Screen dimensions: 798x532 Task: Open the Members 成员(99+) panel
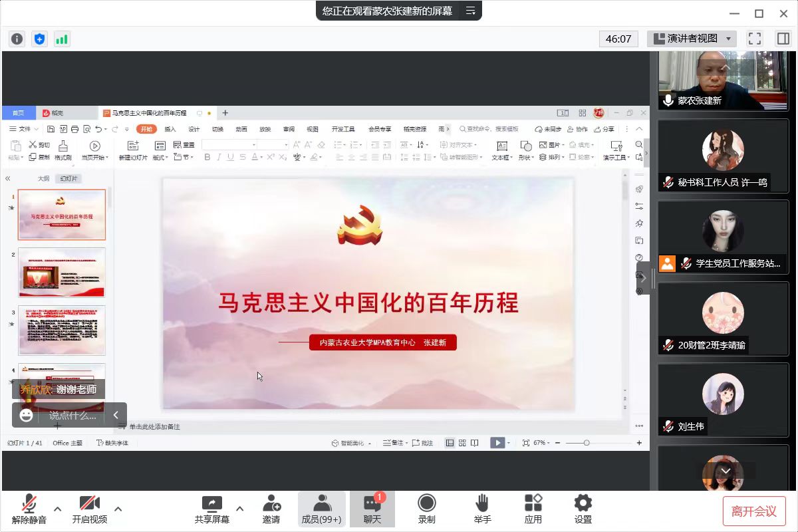pos(321,509)
